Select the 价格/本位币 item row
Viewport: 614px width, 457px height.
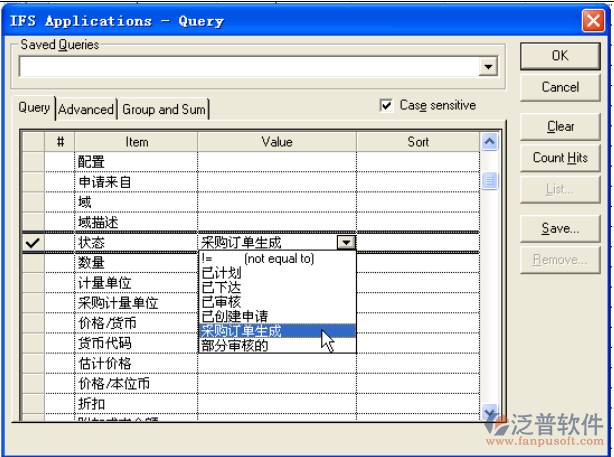[x=136, y=384]
